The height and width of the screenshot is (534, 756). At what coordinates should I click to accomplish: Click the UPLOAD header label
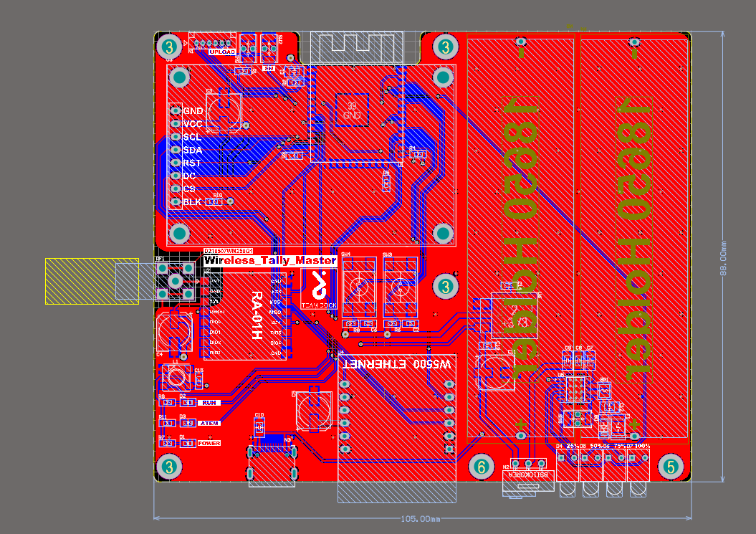(x=222, y=52)
